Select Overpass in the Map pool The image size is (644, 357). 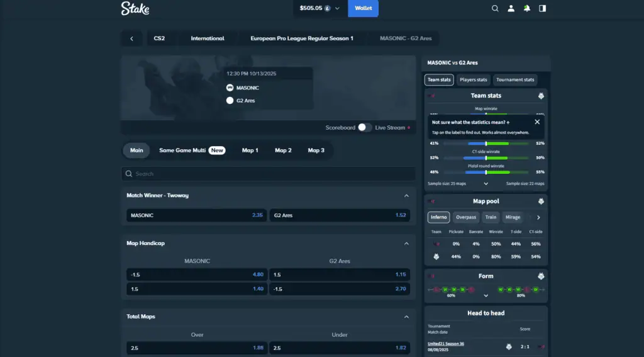466,217
